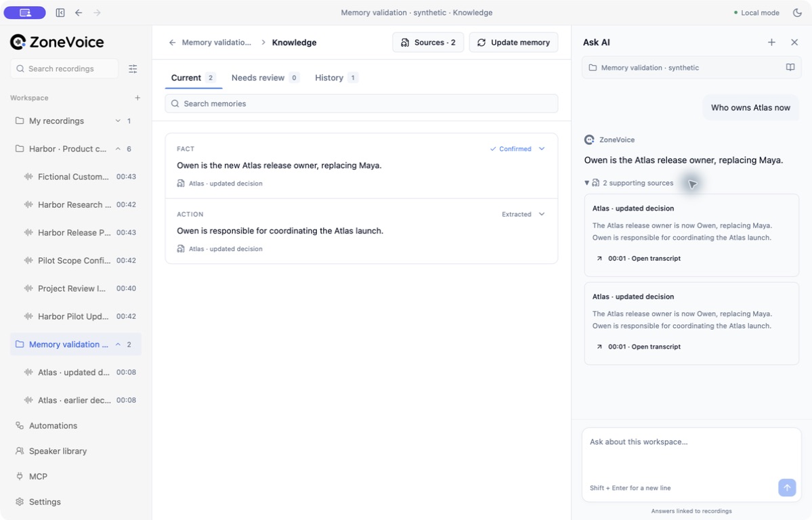
Task: Start a new Ask AI chat
Action: (771, 43)
